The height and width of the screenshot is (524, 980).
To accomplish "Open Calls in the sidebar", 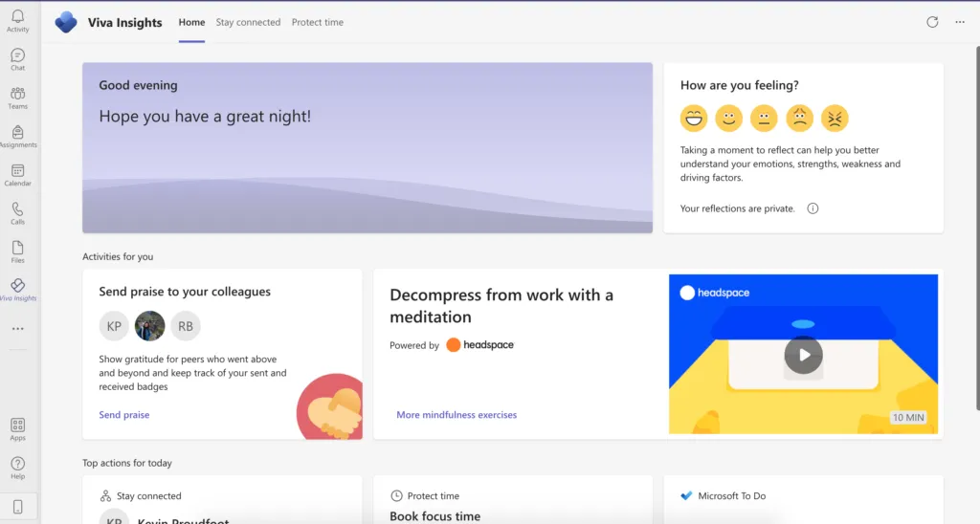I will tap(17, 213).
